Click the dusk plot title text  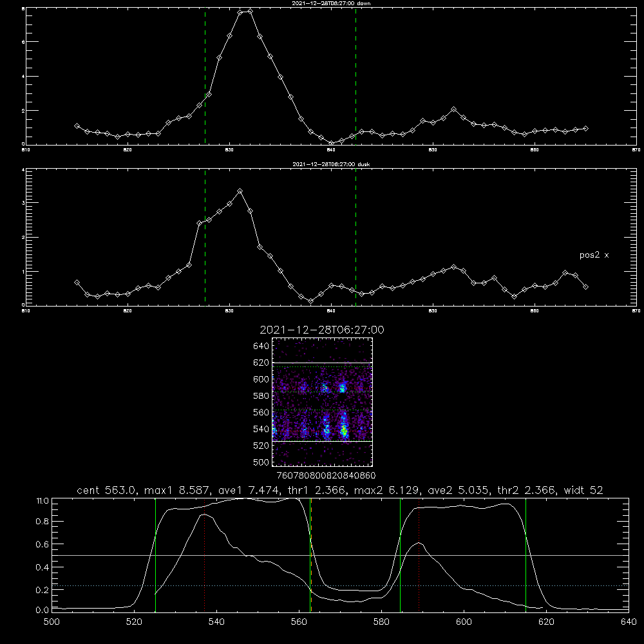coord(331,164)
